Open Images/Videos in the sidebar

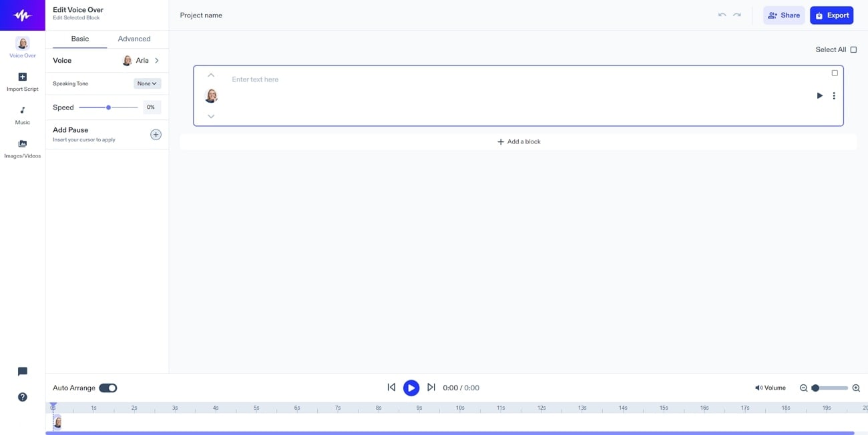point(23,148)
